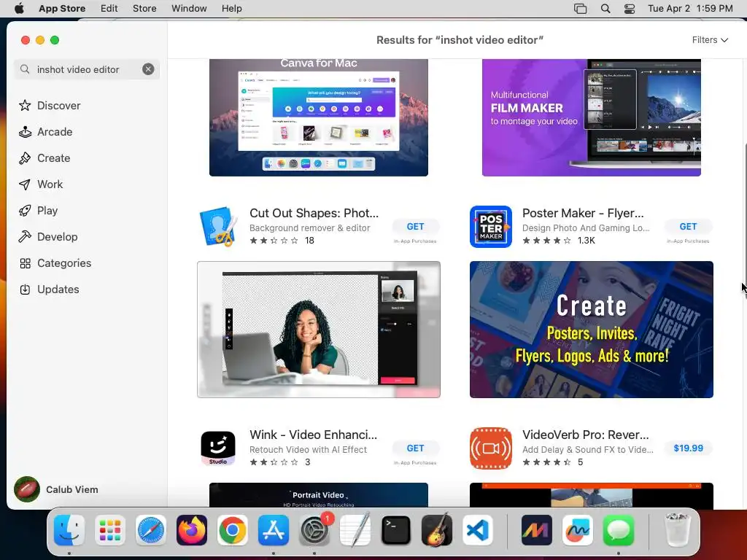Open the Categories grid icon

pyautogui.click(x=25, y=262)
